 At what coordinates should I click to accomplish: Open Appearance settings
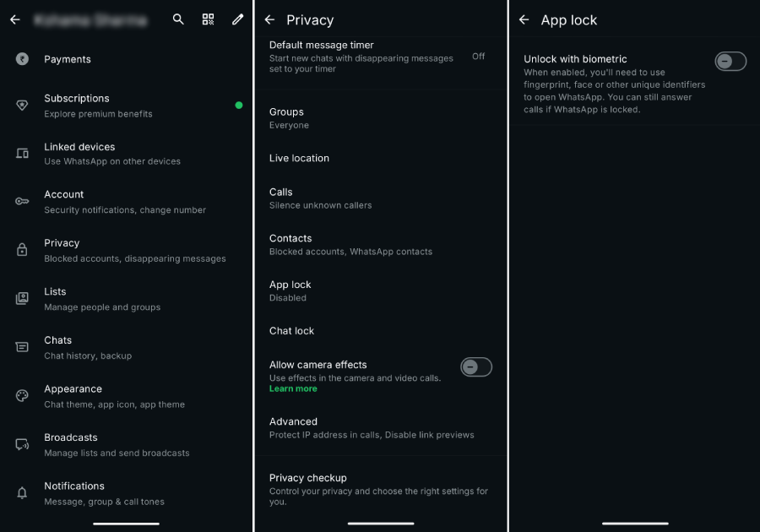tap(126, 396)
